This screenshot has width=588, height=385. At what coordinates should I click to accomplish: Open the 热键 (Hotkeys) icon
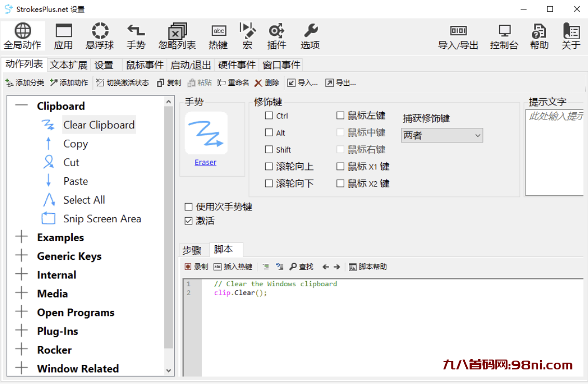tap(218, 35)
